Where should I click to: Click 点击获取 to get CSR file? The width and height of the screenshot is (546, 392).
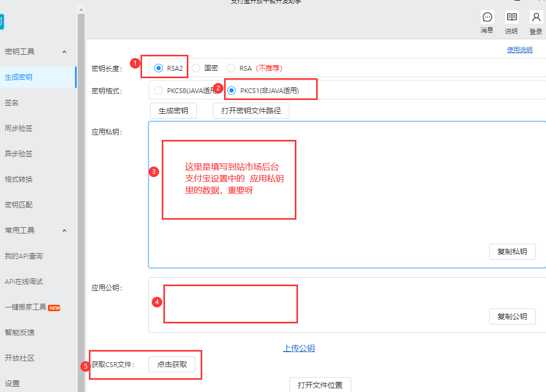(x=172, y=364)
